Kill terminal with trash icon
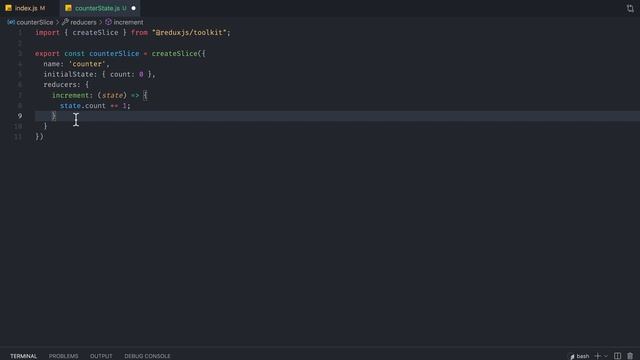640x360 pixels. (630, 356)
